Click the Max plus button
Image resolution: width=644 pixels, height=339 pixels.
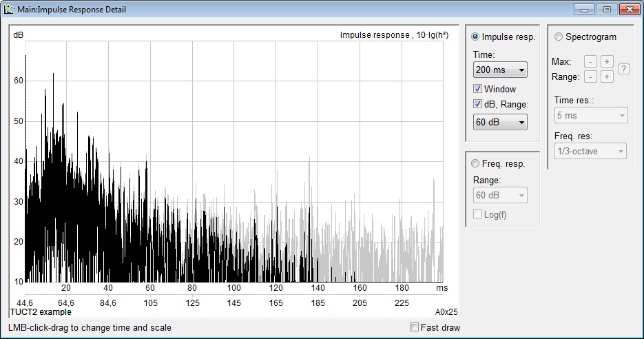pos(607,61)
